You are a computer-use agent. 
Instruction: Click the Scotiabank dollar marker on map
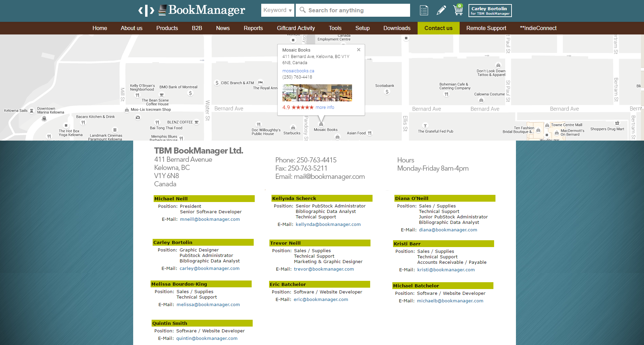click(387, 92)
